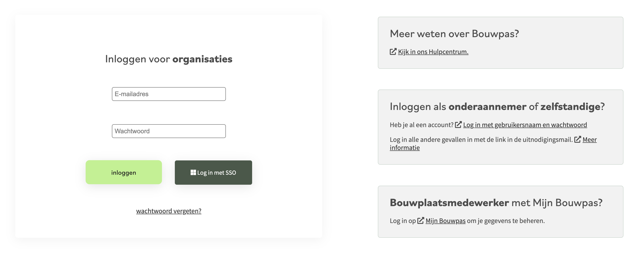Click the Log in met SSO button
This screenshot has height=258, width=644.
(x=213, y=173)
